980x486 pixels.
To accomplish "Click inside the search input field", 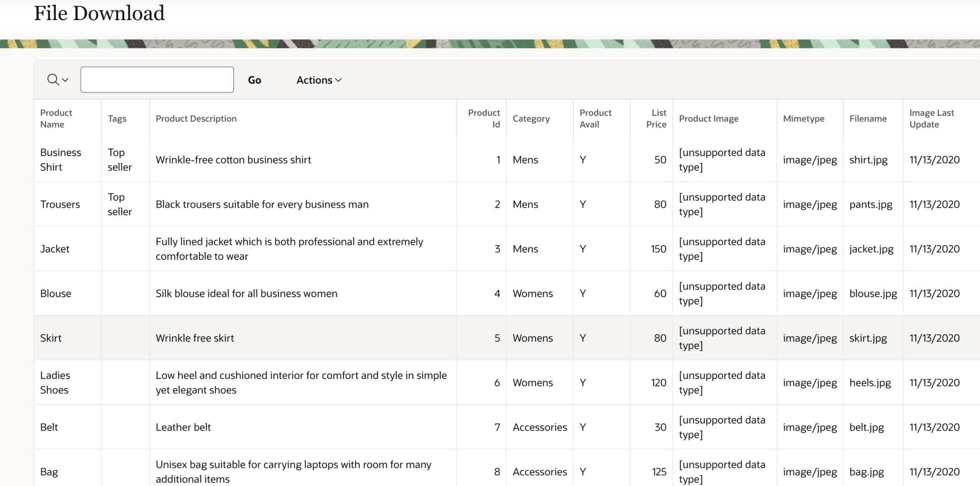I will pyautogui.click(x=156, y=79).
